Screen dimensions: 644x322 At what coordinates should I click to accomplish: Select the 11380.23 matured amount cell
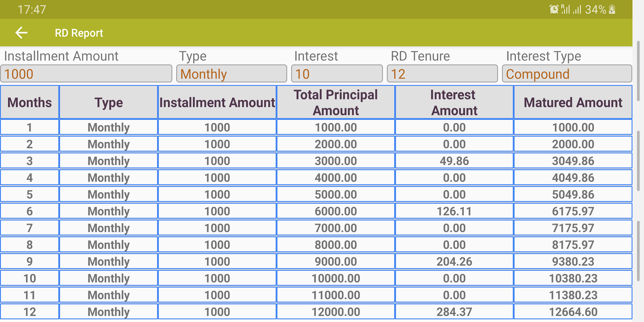573,295
